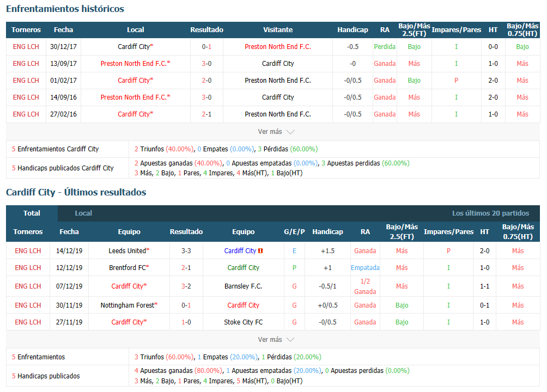Switch to the Local tab

pyautogui.click(x=83, y=213)
